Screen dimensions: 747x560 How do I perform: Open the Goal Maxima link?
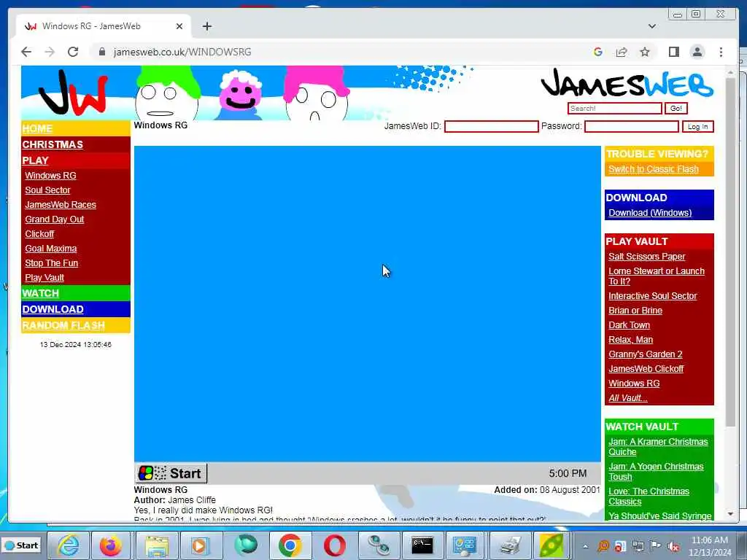[51, 249]
